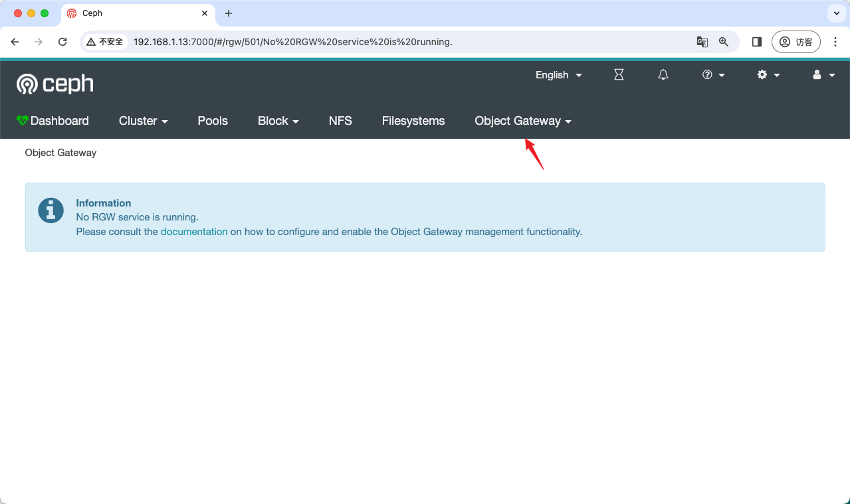Expand the Object Gateway dropdown
850x504 pixels.
(522, 121)
